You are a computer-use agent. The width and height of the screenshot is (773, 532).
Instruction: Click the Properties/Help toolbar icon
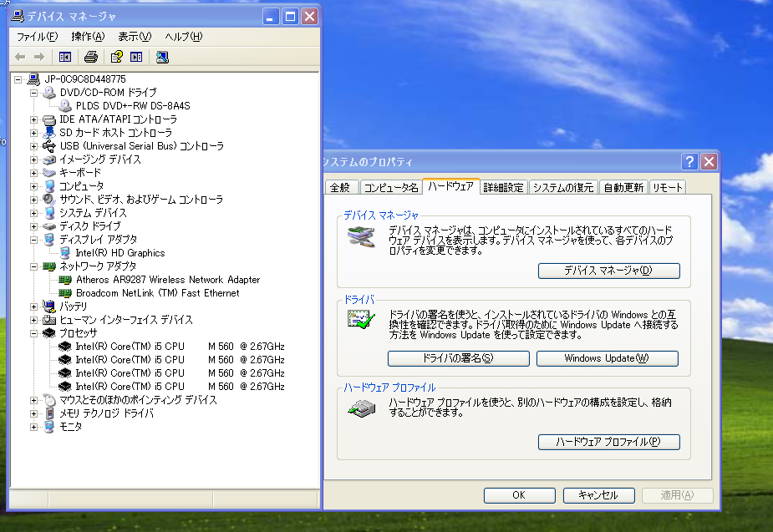click(x=116, y=57)
